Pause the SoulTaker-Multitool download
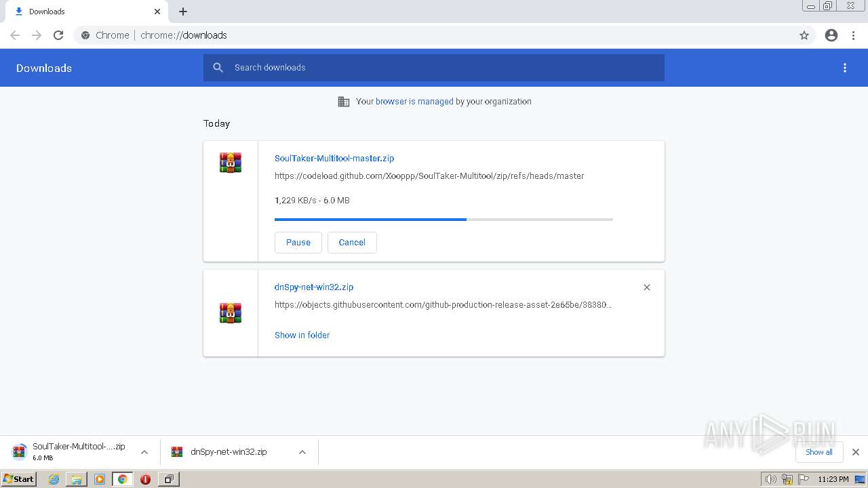Screen dimensions: 868x488 point(298,243)
